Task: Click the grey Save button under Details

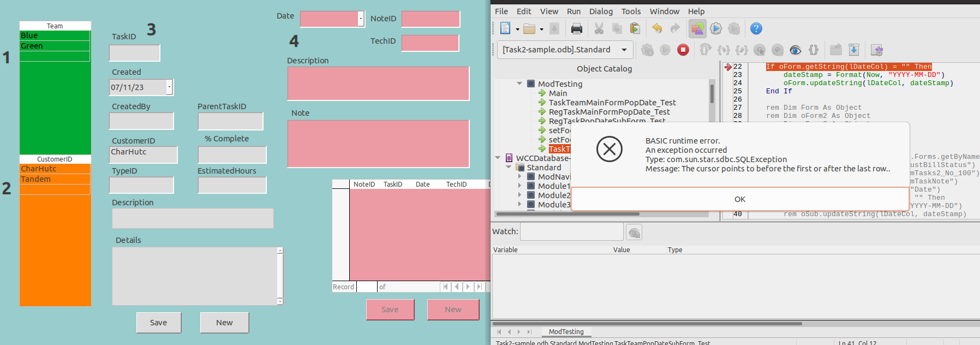Action: point(159,323)
